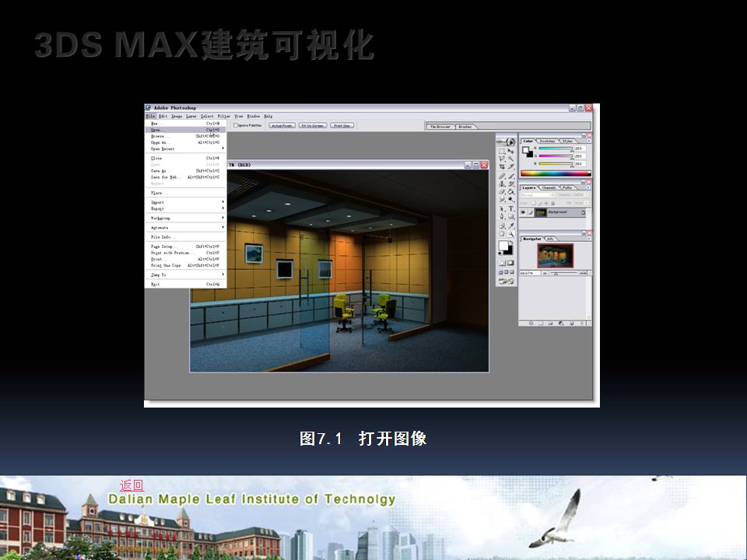
Task: Select the Type tool in toolbox
Action: [511, 209]
